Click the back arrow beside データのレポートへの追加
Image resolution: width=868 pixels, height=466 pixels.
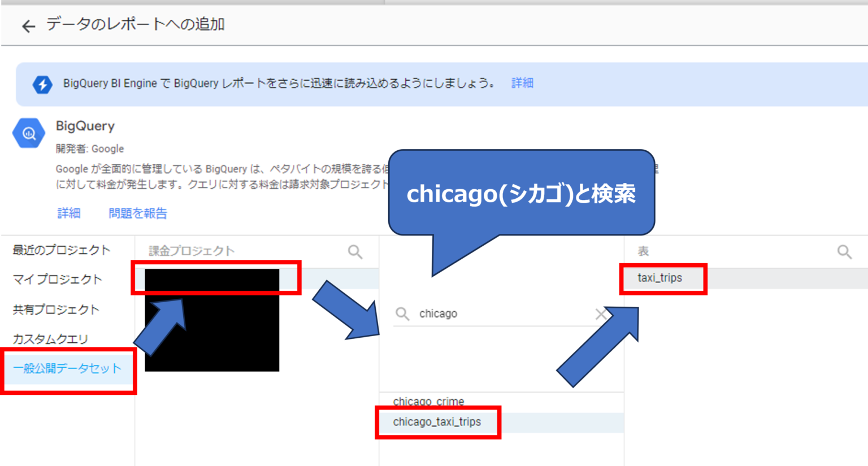28,26
